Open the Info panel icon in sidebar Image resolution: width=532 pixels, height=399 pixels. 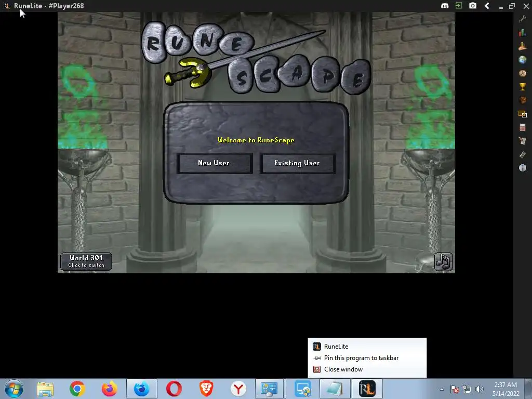tap(523, 168)
